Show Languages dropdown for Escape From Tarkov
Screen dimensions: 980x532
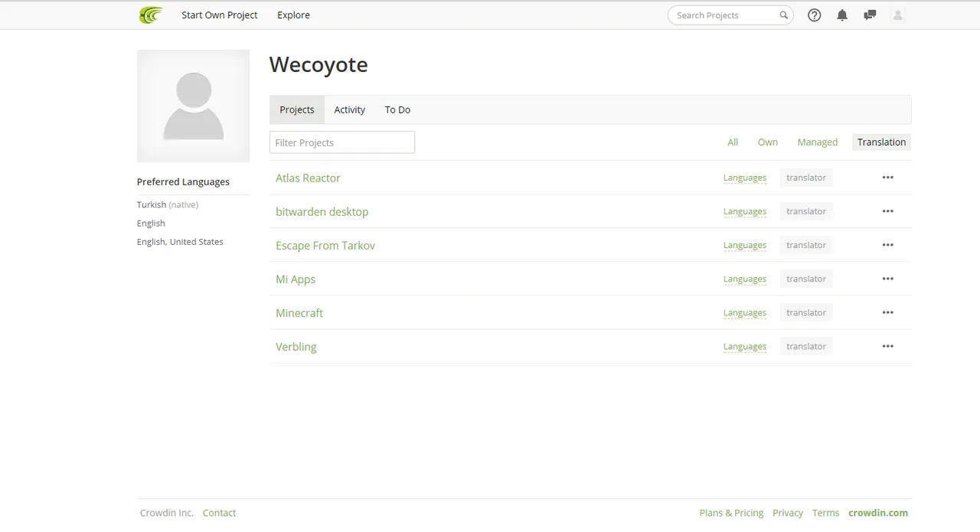(745, 245)
